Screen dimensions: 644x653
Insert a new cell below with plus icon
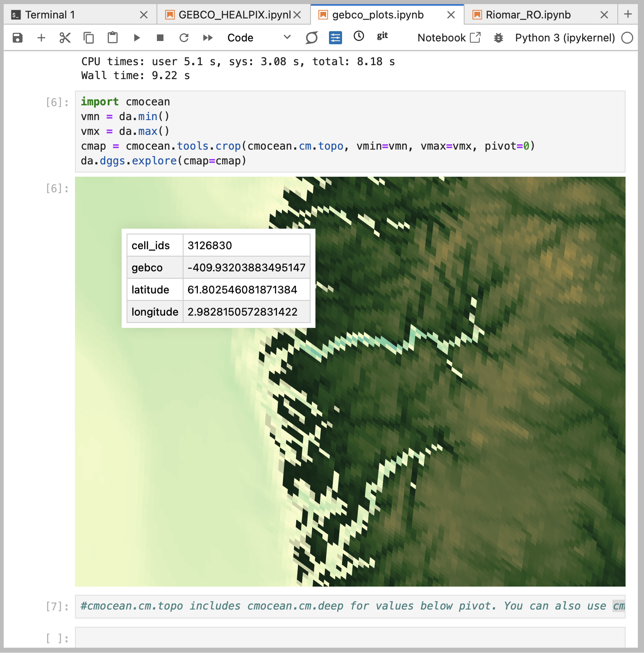[41, 38]
